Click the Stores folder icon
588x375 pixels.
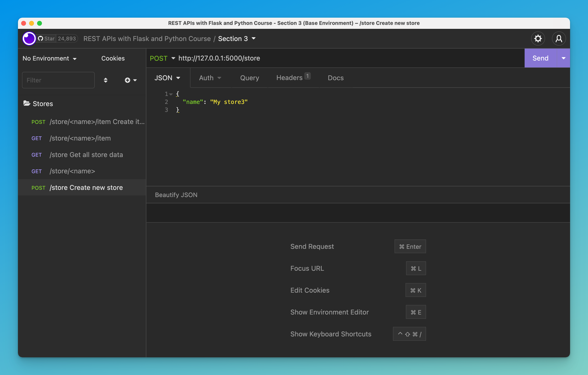point(27,103)
